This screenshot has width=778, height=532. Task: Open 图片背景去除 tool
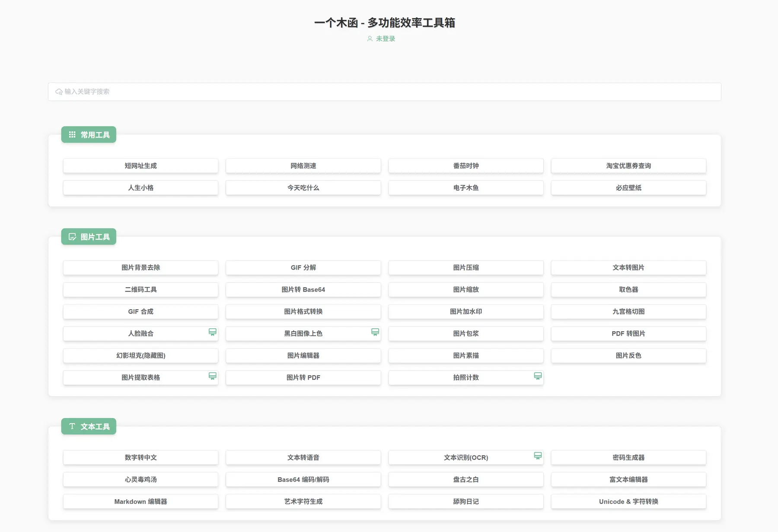(x=140, y=268)
